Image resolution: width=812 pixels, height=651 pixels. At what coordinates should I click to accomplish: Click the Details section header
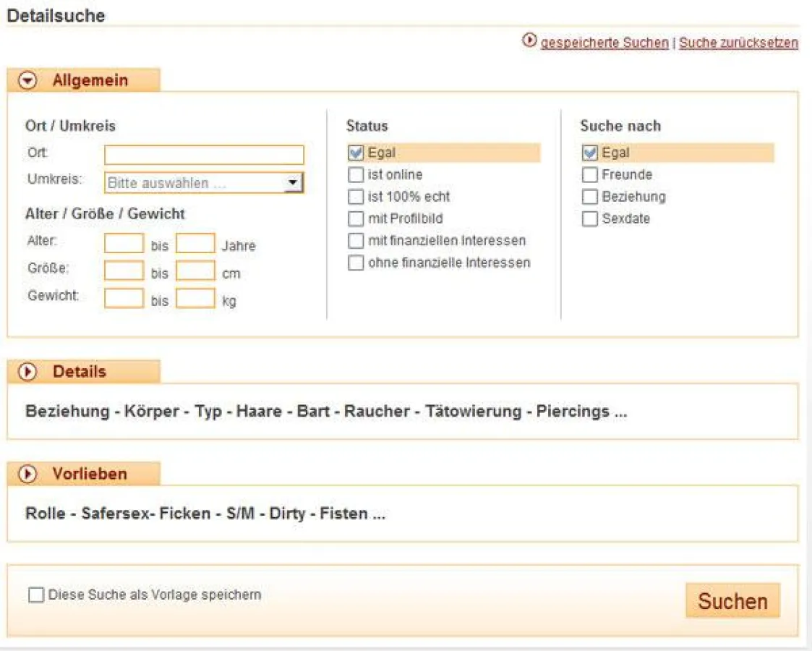(x=79, y=373)
